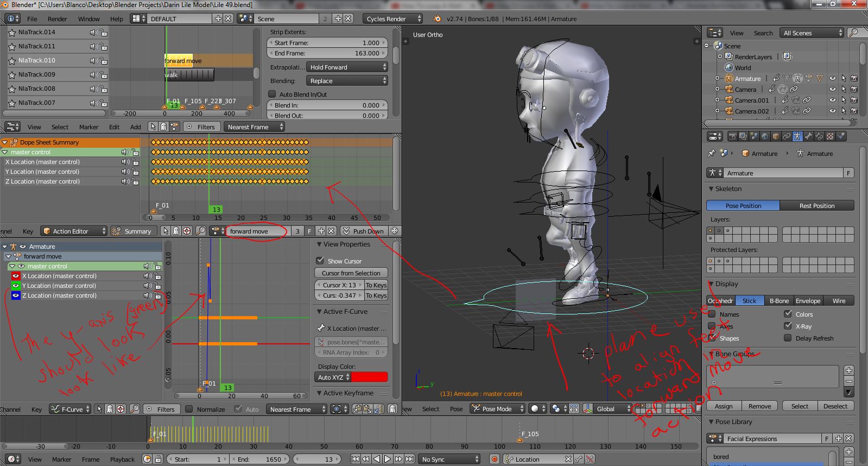Toggle the Show Cursor checkbox
868x466 pixels.
pos(320,261)
